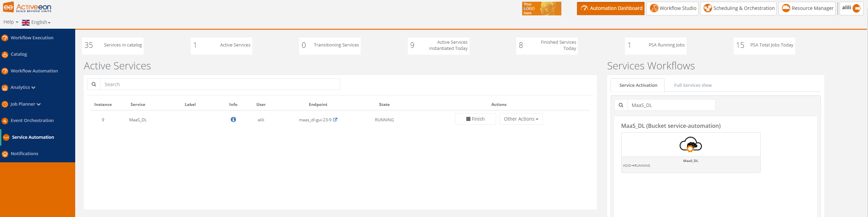Click the Workflow Automation sidebar icon
868x217 pixels.
point(5,71)
